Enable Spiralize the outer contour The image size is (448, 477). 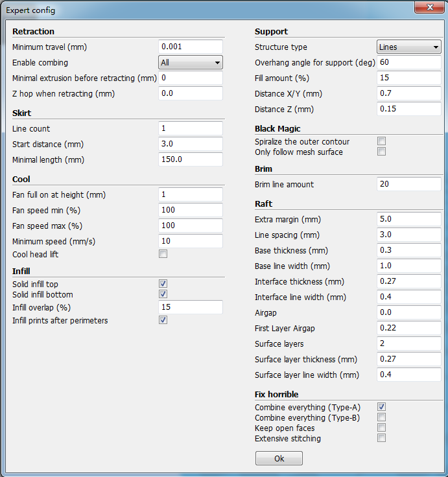pyautogui.click(x=382, y=141)
